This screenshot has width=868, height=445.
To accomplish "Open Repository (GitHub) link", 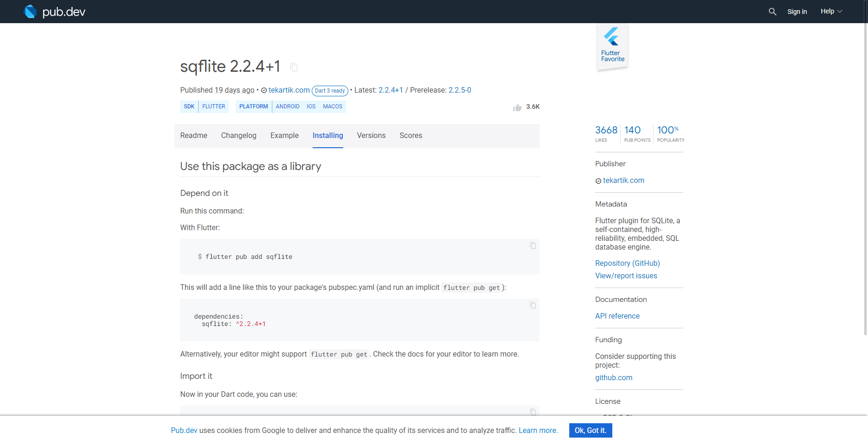I will point(627,263).
